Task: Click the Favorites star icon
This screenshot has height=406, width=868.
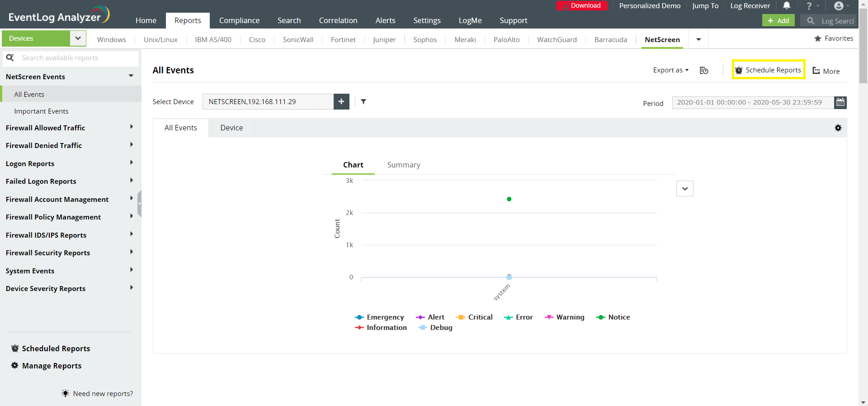Action: 818,38
